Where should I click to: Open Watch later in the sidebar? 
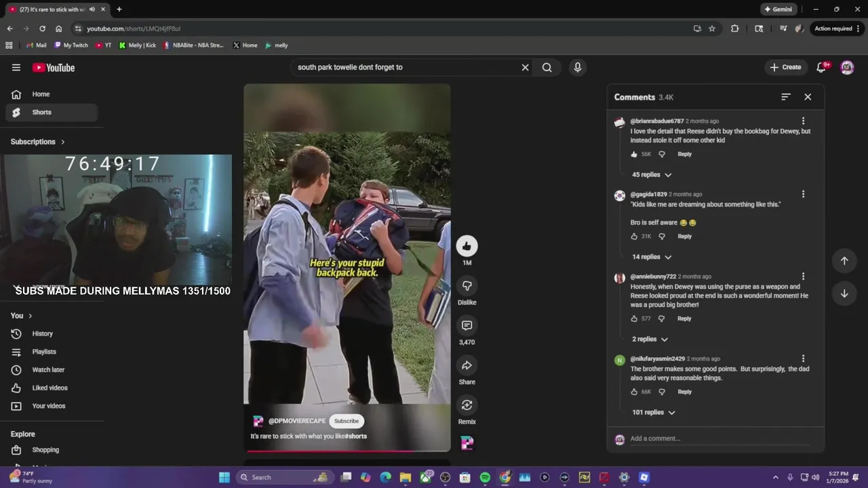pos(52,370)
